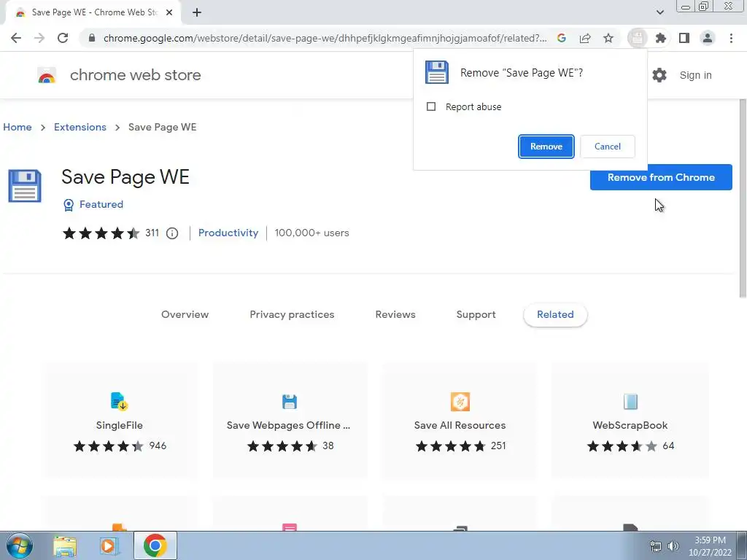Select the Save Page WE browser tab

[94, 12]
